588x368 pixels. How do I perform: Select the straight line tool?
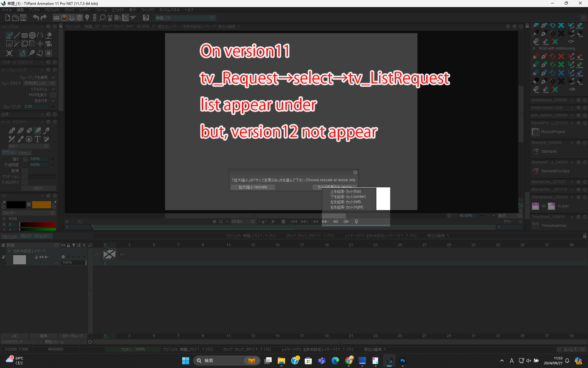(x=17, y=35)
